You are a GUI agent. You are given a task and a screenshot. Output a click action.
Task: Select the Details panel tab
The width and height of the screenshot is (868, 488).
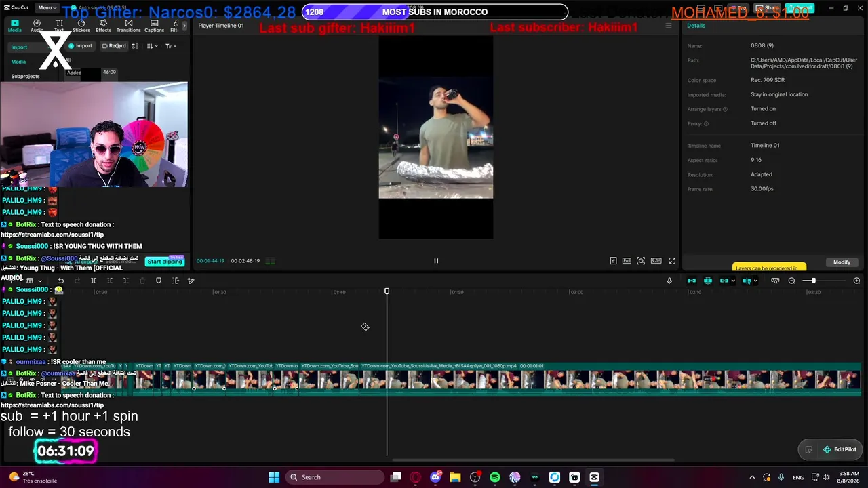[696, 26]
